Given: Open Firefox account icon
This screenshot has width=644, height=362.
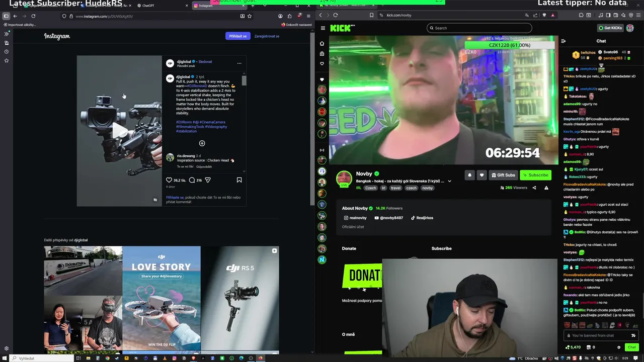Looking at the screenshot, I should pos(280,16).
